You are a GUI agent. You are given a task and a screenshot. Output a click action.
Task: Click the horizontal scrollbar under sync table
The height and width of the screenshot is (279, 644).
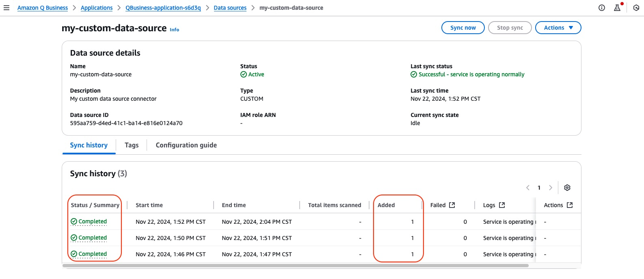(296, 266)
